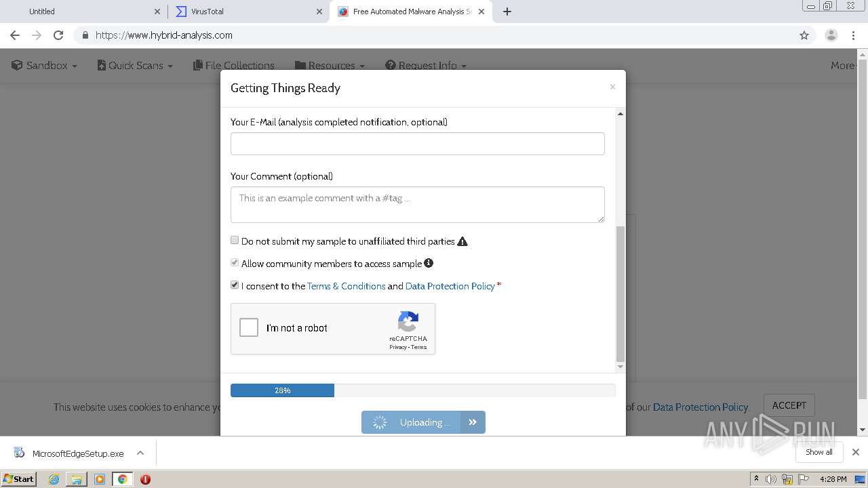Click the 28% upload progress bar
Image resolution: width=868 pixels, height=488 pixels.
click(x=422, y=390)
